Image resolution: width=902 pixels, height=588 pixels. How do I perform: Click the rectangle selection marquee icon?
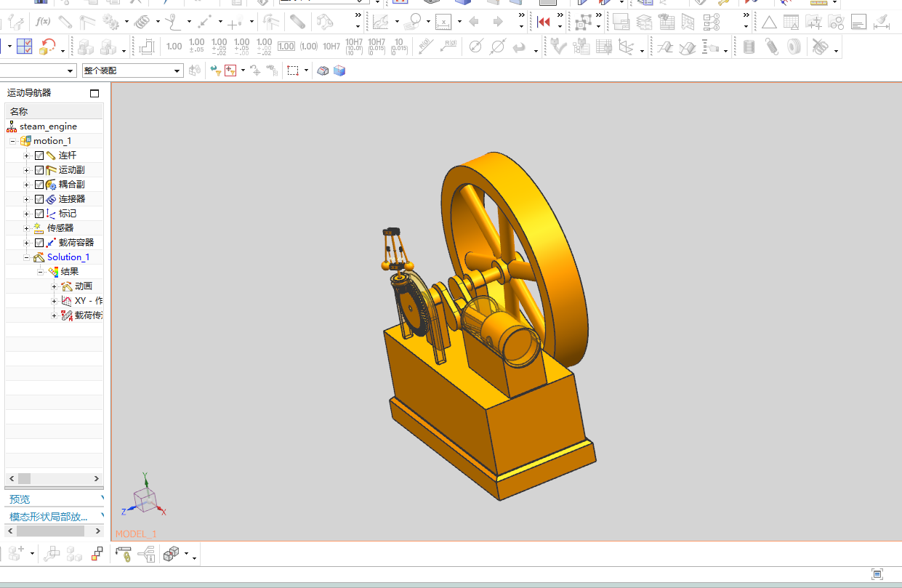(293, 71)
